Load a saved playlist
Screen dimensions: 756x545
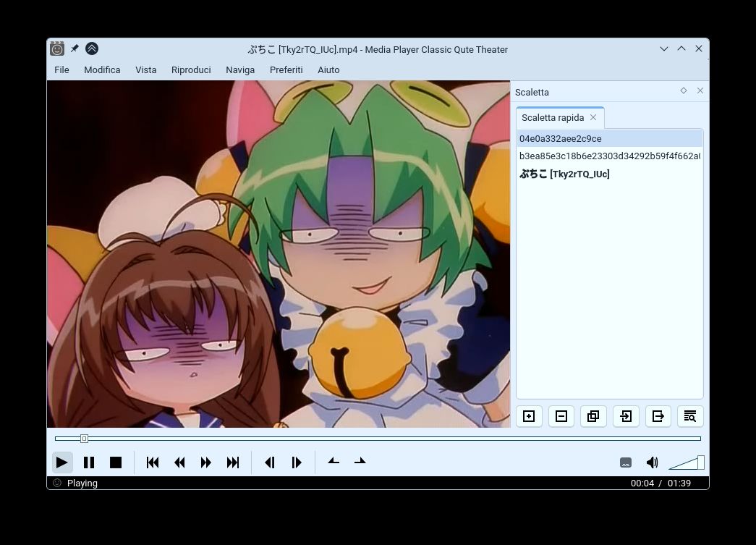pyautogui.click(x=626, y=416)
